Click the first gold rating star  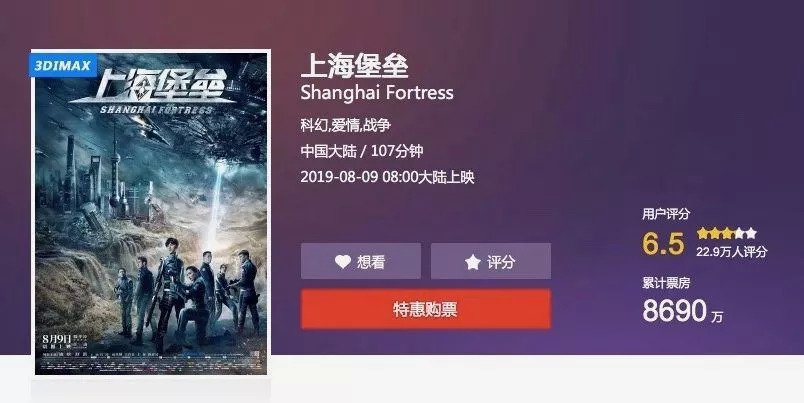(702, 233)
